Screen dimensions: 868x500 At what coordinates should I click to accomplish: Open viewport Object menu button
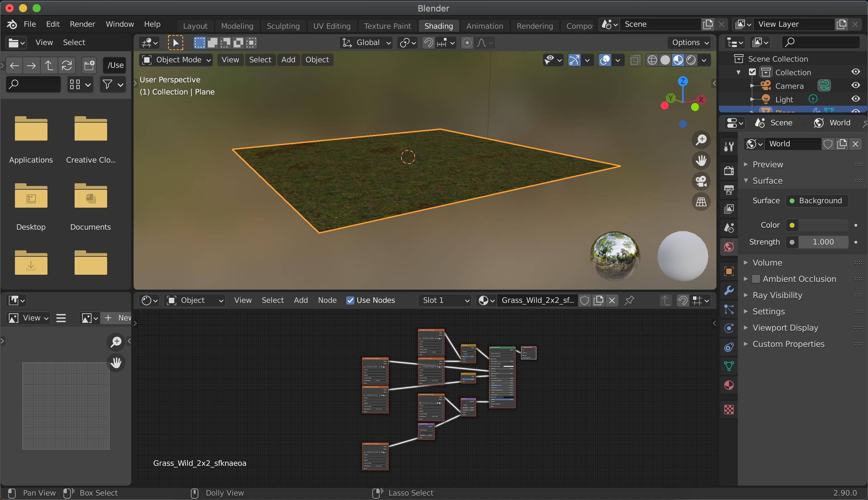coord(317,60)
